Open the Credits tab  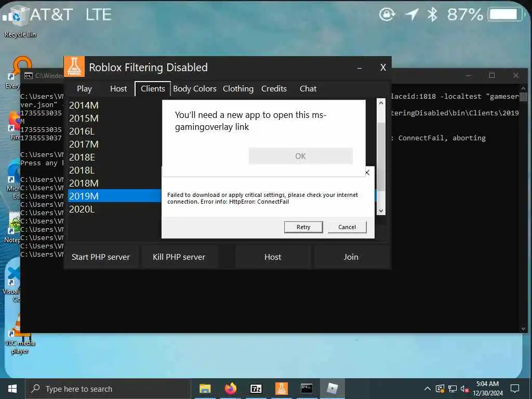pos(274,88)
